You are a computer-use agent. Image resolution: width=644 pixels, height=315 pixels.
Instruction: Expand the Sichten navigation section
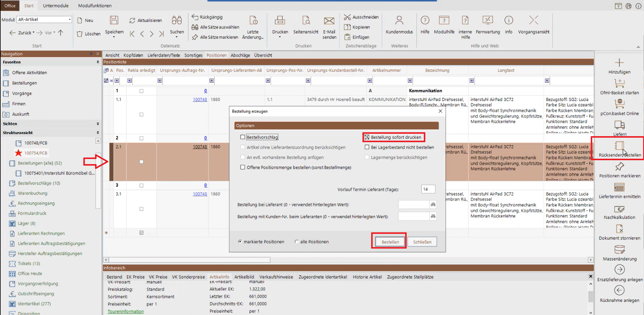tap(98, 124)
